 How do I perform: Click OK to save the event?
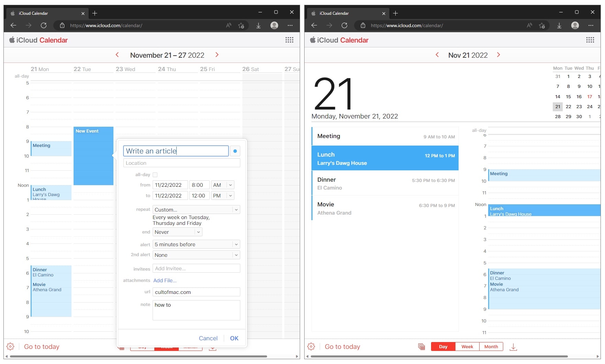pyautogui.click(x=234, y=338)
